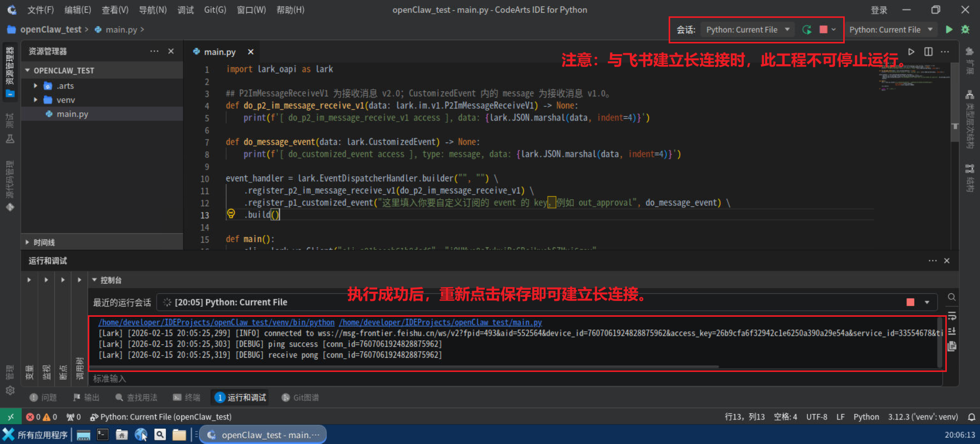Open the main.py path link in console

[x=440, y=322]
